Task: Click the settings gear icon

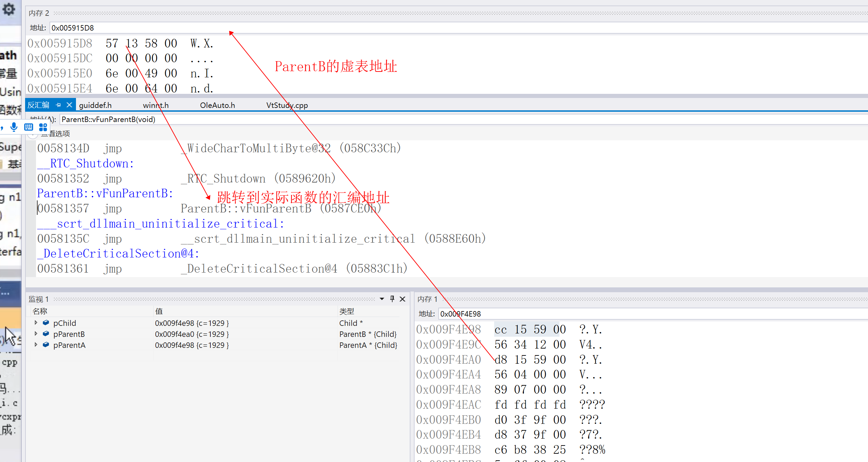Action: point(9,9)
